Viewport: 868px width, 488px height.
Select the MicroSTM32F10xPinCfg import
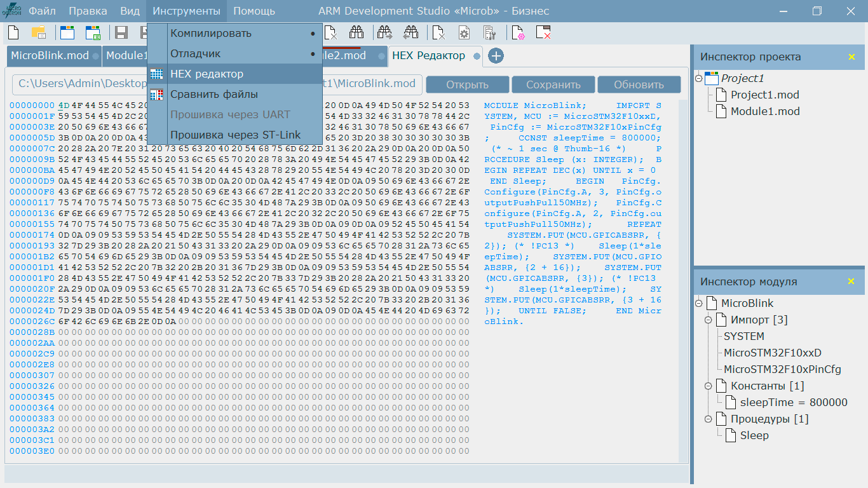782,369
